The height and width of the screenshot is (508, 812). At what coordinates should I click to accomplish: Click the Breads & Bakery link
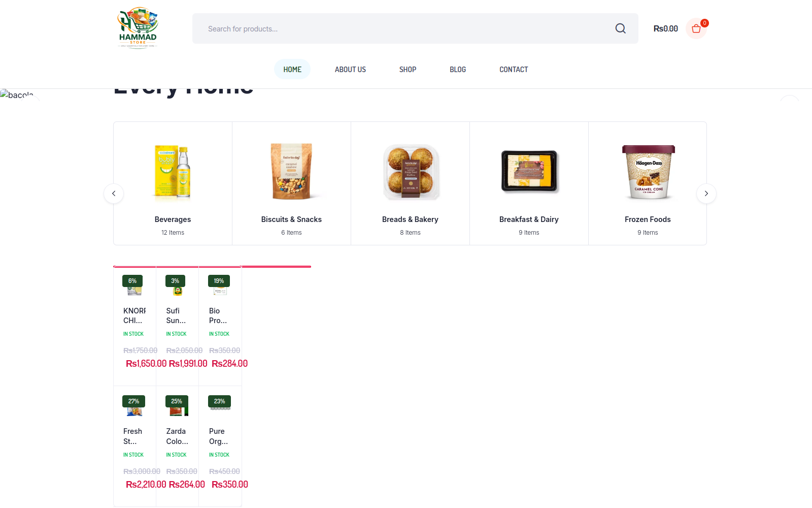pos(410,219)
